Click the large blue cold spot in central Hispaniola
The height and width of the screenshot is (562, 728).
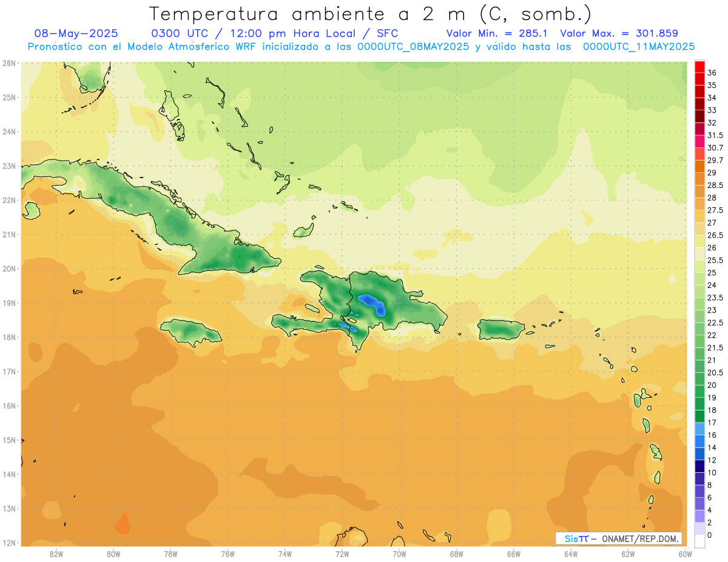(x=372, y=304)
